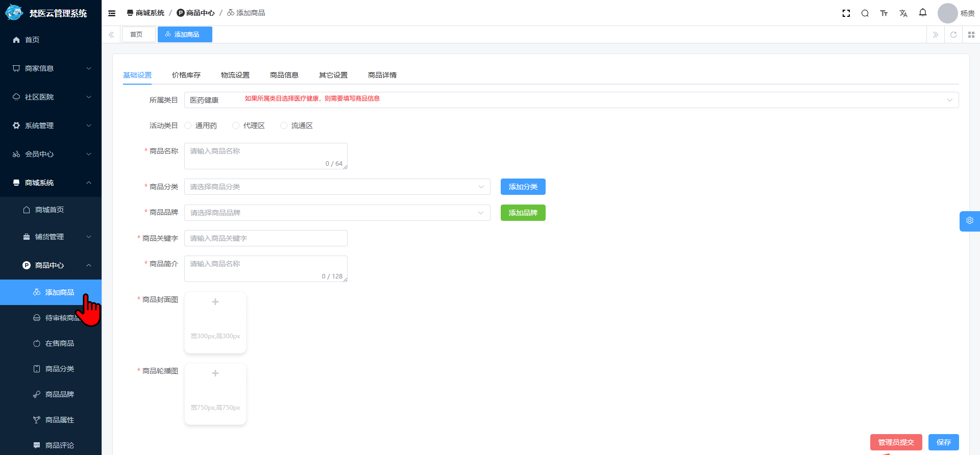
Task: Open the floating settings gear button
Action: click(969, 221)
